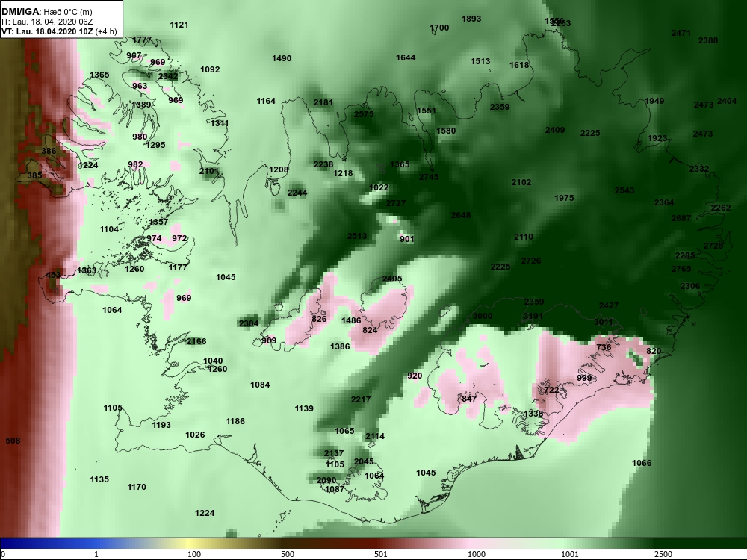747x560 pixels.
Task: Select the map value 2648
Action: point(461,215)
